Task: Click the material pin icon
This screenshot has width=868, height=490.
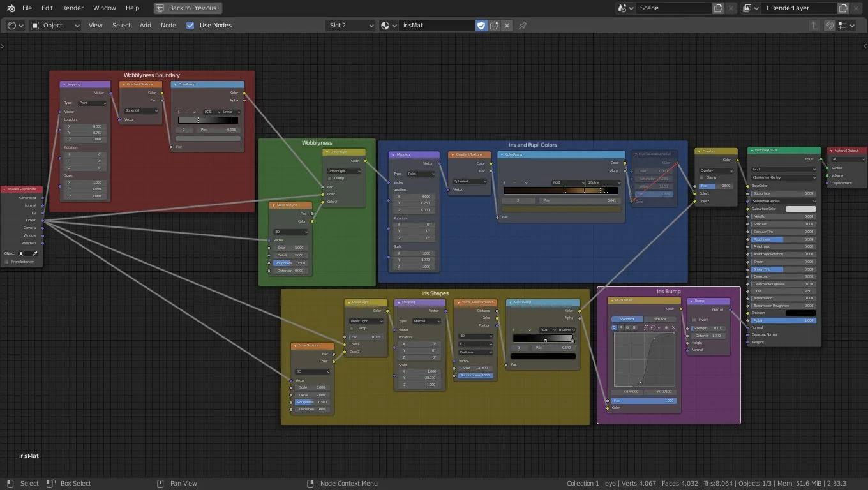Action: pos(523,26)
